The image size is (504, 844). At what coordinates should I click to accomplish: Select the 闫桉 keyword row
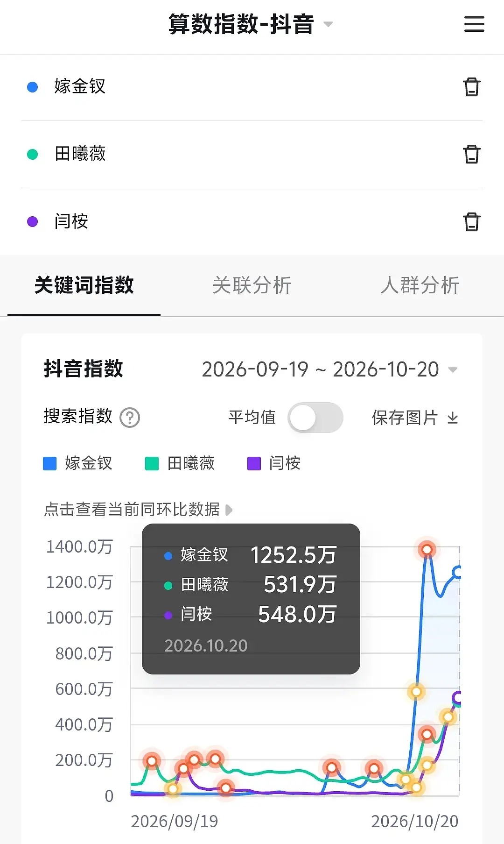(252, 221)
